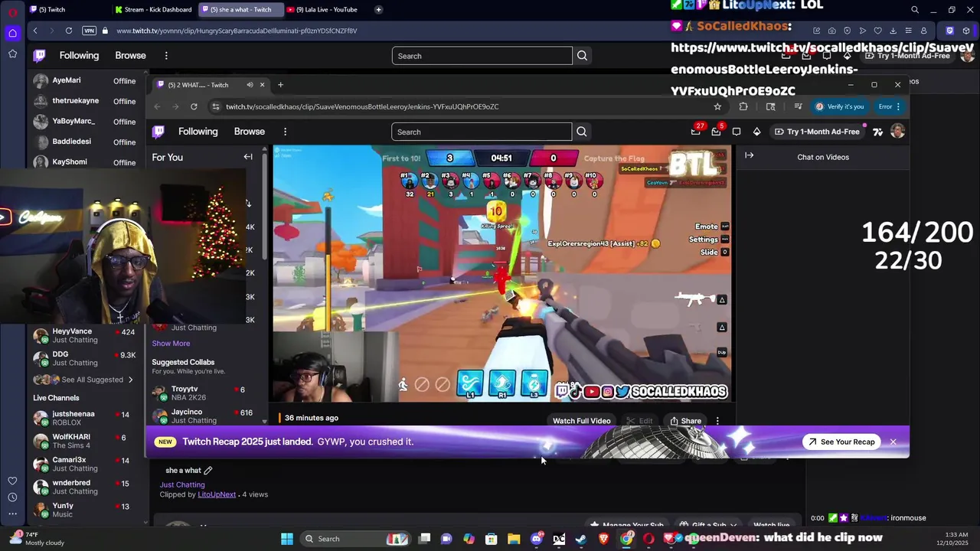Click Watch Full Video button
This screenshot has height=551, width=980.
coord(582,421)
